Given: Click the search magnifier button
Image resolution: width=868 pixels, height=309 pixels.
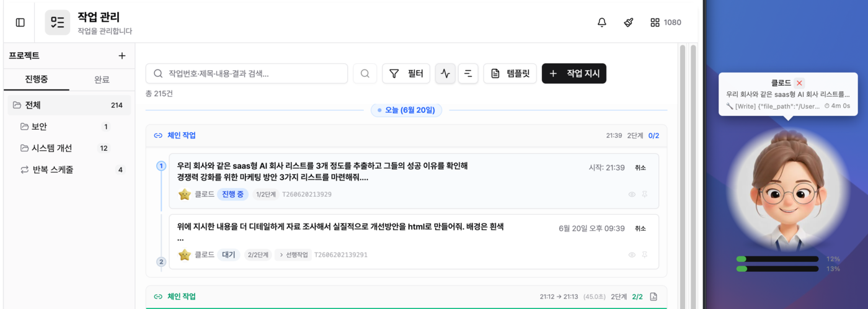Looking at the screenshot, I should click(365, 73).
